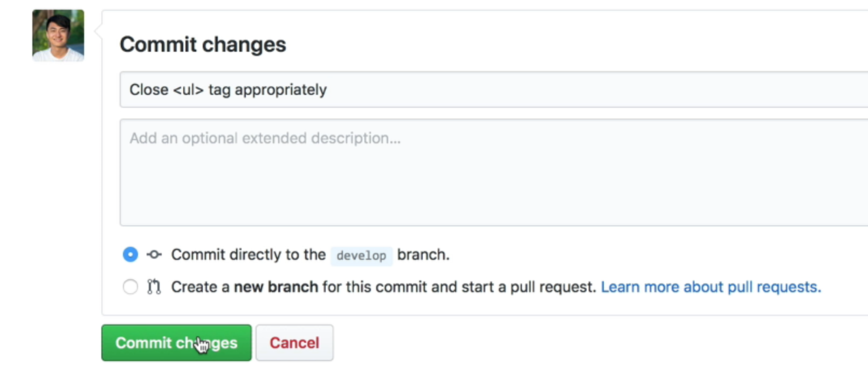Click the pull request icon

pos(153,287)
